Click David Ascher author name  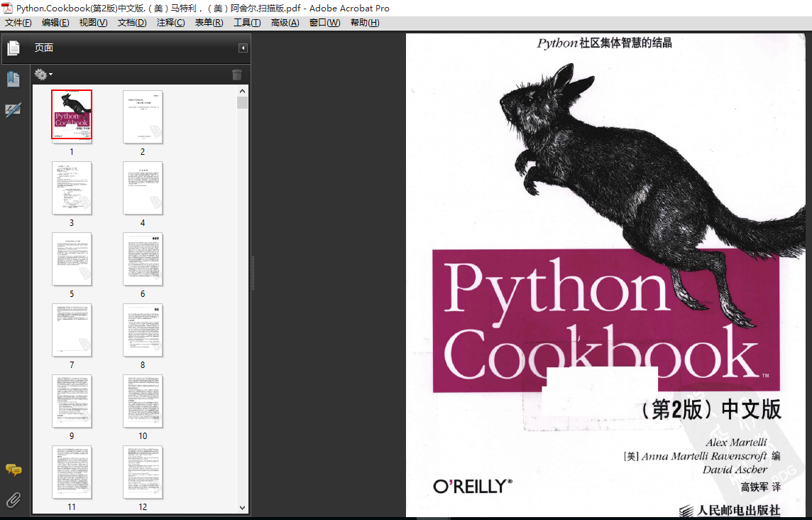point(735,470)
